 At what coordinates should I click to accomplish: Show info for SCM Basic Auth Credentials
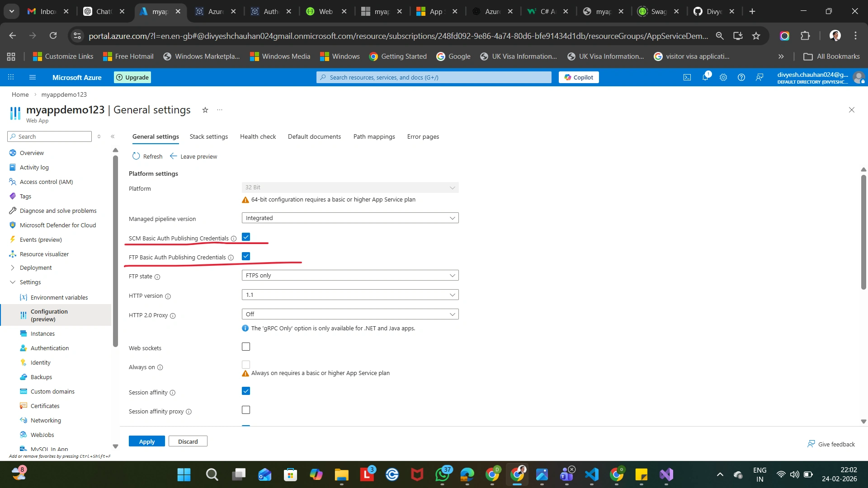(234, 239)
